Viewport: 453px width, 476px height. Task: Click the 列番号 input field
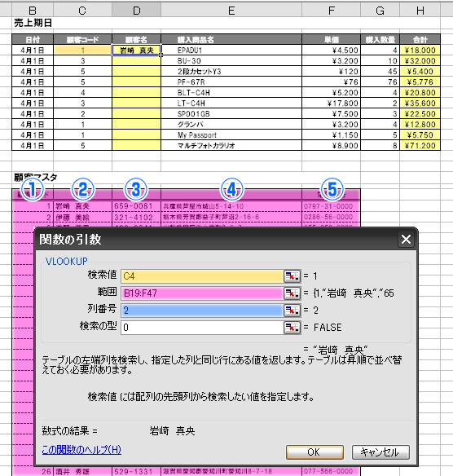(202, 311)
